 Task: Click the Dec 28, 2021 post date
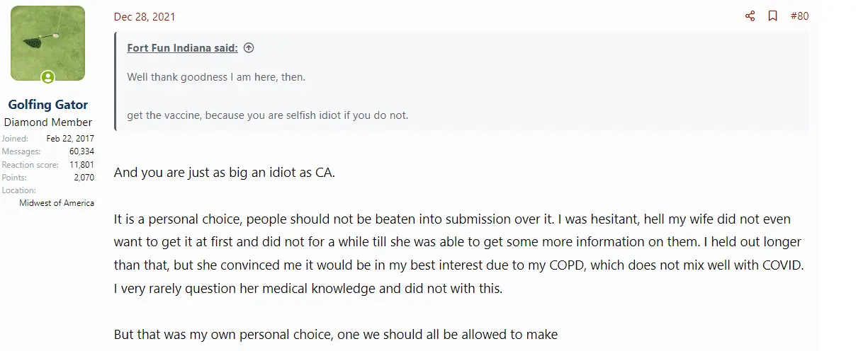145,16
